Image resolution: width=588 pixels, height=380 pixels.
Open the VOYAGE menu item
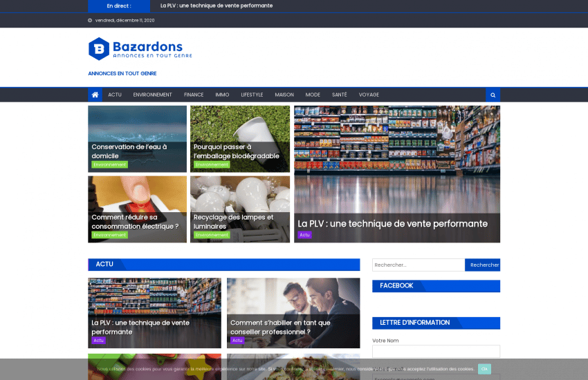(369, 95)
